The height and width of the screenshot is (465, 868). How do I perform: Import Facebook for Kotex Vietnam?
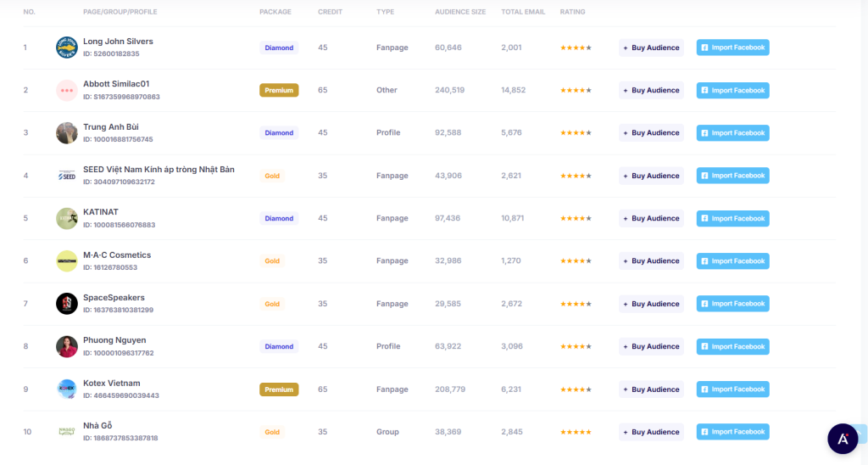[732, 389]
